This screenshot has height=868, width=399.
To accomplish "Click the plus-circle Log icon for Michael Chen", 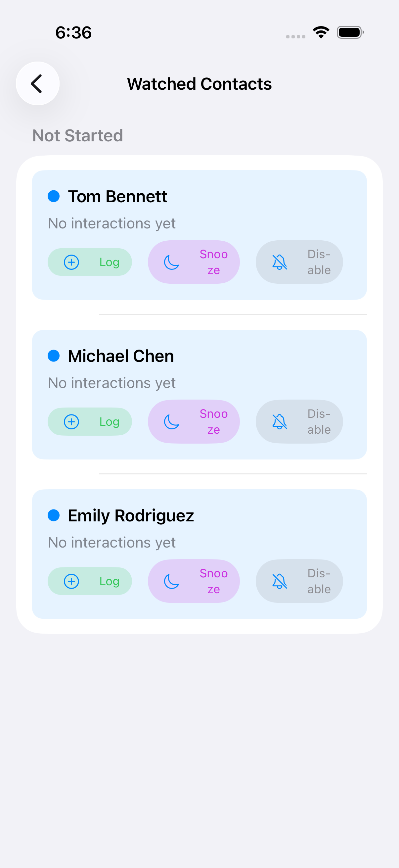I will (x=71, y=421).
